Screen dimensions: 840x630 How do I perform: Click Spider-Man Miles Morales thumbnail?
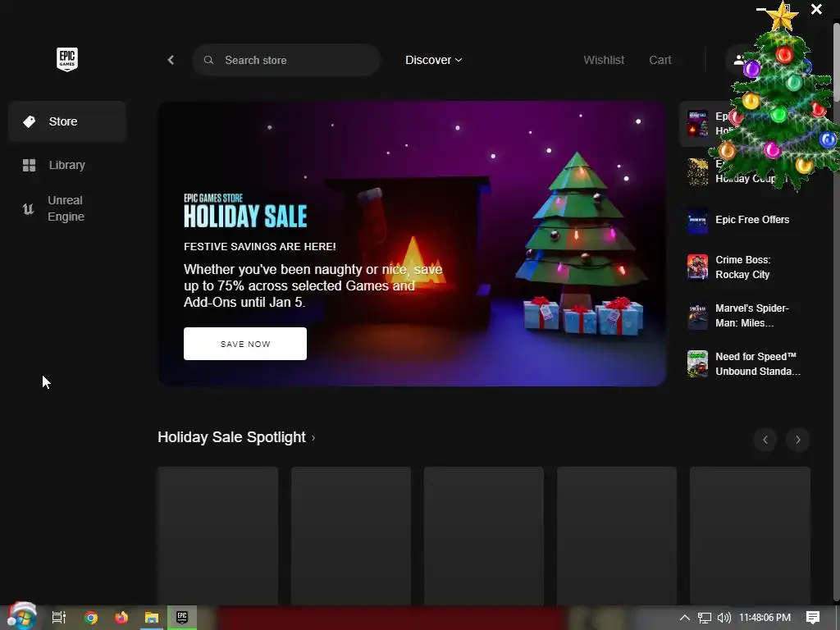click(697, 316)
